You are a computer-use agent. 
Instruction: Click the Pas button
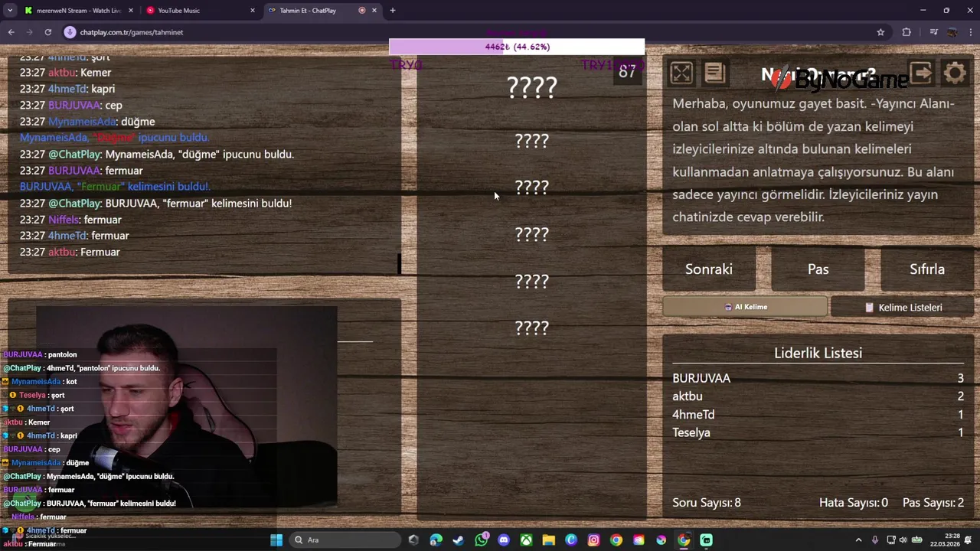[818, 269]
